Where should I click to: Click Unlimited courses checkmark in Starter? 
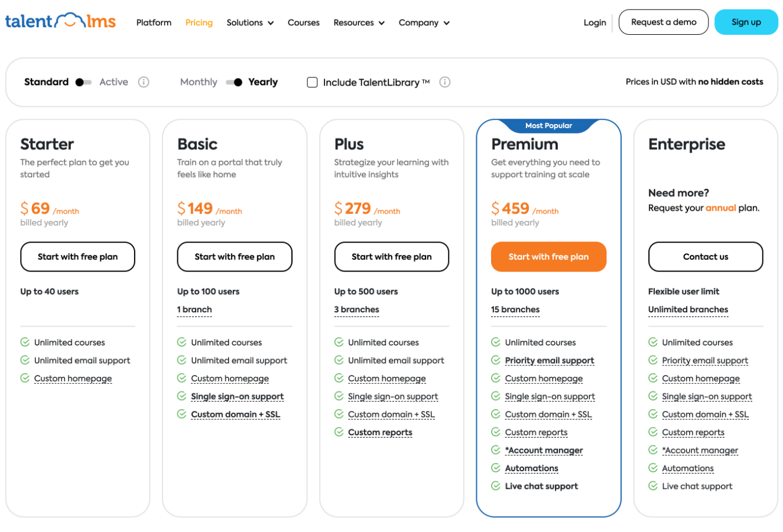click(25, 342)
